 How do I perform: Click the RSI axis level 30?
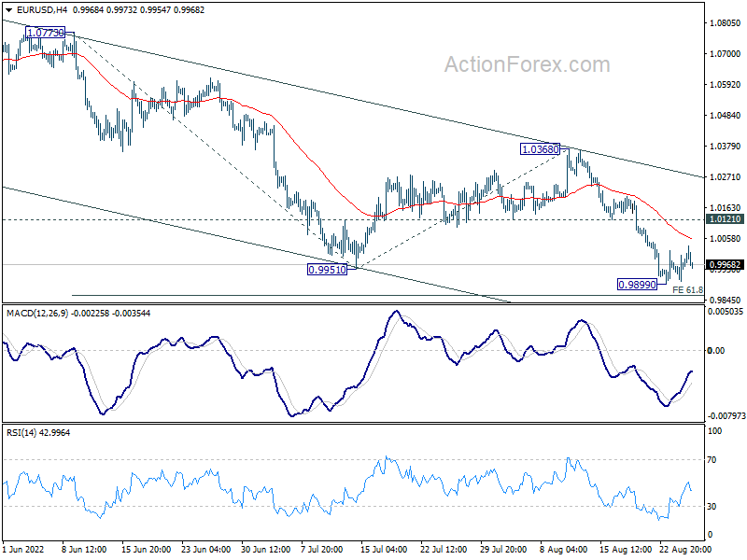tap(712, 506)
